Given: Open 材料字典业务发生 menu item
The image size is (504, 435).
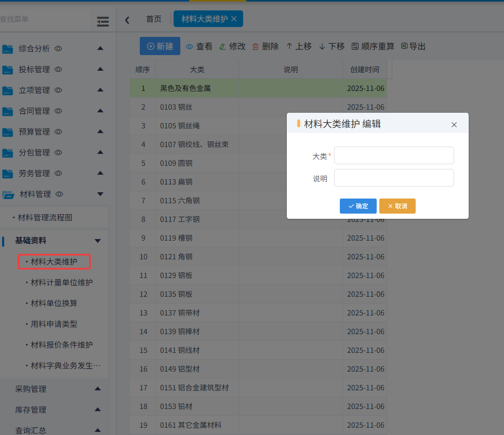Looking at the screenshot, I should (x=65, y=365).
